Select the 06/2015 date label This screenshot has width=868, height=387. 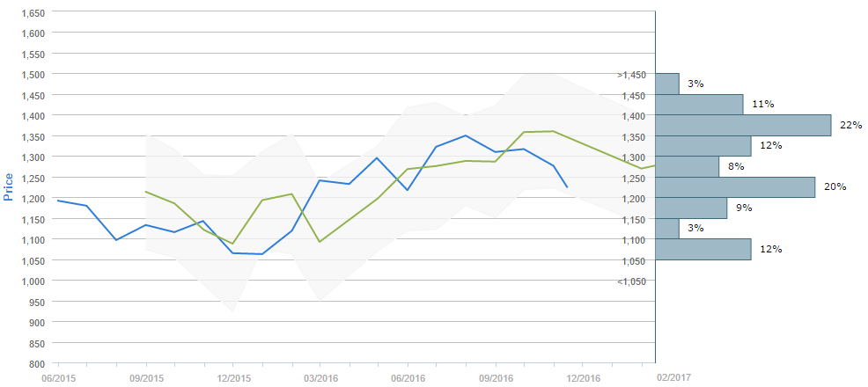pyautogui.click(x=58, y=376)
